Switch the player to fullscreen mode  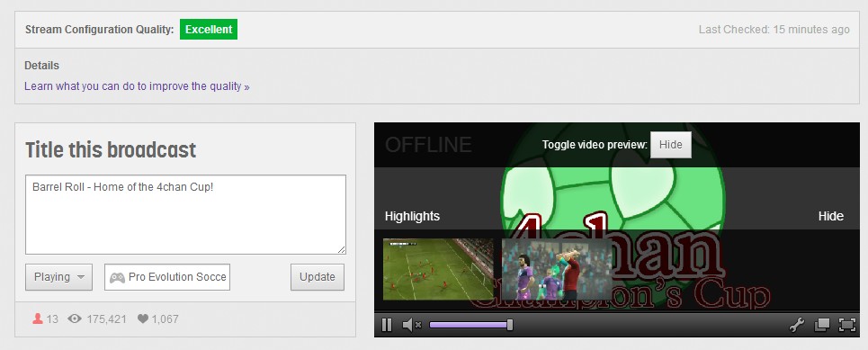pos(847,325)
